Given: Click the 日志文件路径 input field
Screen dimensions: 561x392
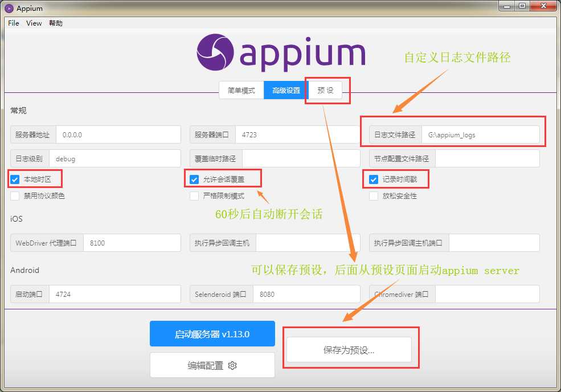Looking at the screenshot, I should pos(481,134).
